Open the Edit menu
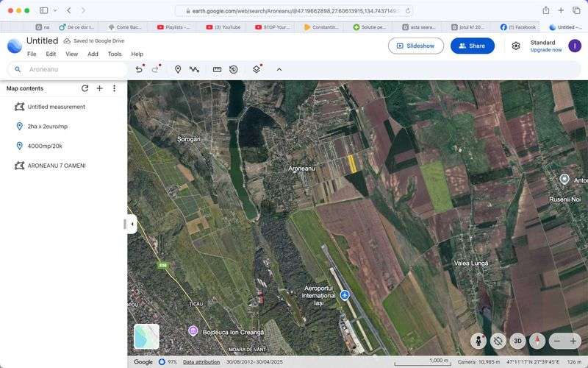 click(x=51, y=54)
